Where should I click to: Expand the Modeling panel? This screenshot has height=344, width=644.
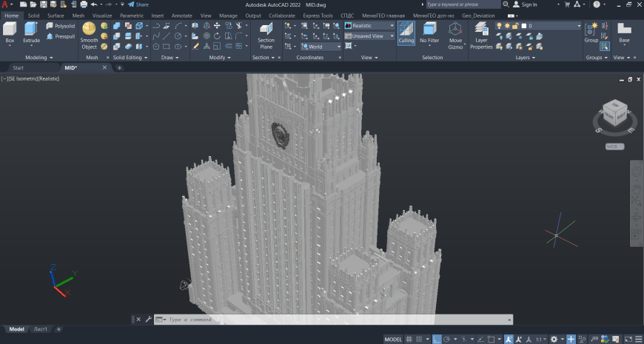click(39, 58)
